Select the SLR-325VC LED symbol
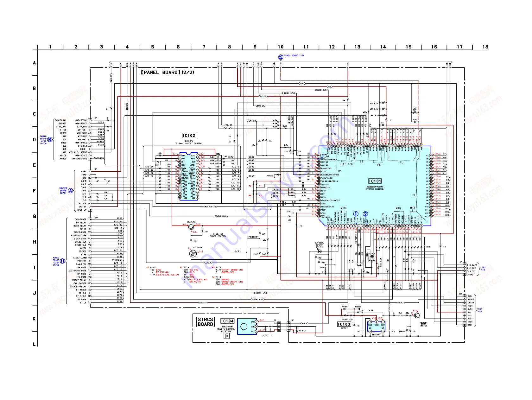532x400 pixels. pyautogui.click(x=320, y=251)
